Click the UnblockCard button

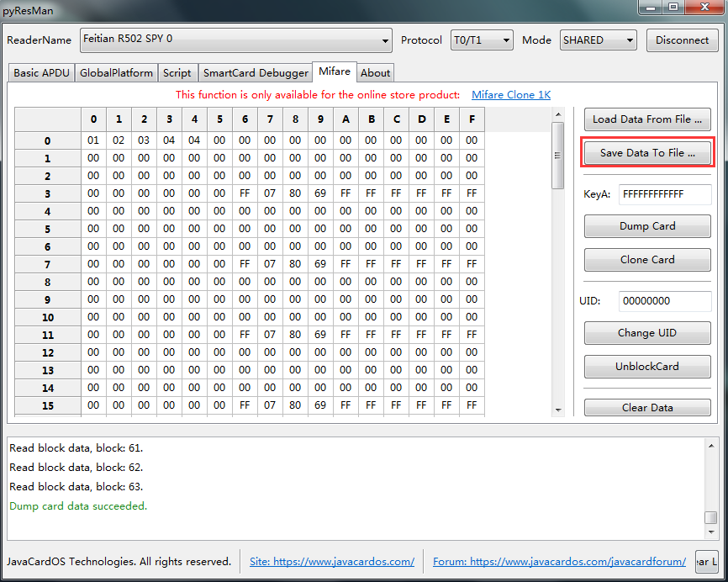tap(646, 367)
